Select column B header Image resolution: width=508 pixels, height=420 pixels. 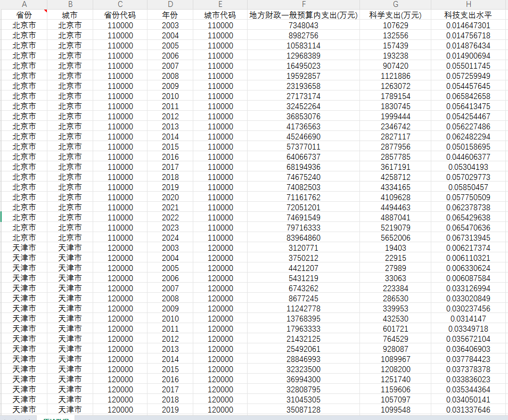click(70, 4)
